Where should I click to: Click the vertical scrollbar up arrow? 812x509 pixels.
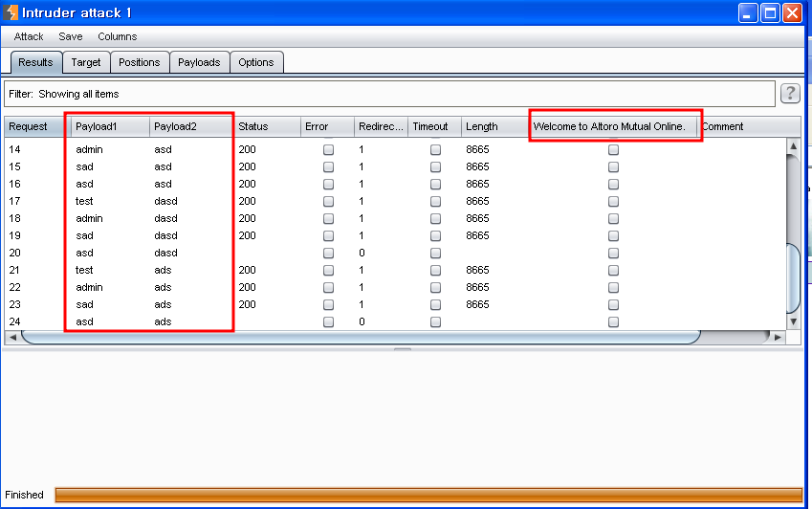[793, 146]
